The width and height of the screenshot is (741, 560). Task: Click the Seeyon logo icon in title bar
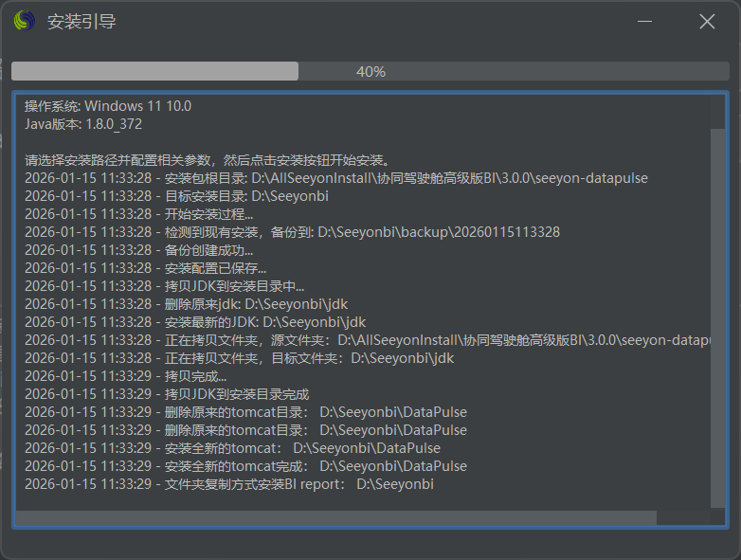(25, 21)
